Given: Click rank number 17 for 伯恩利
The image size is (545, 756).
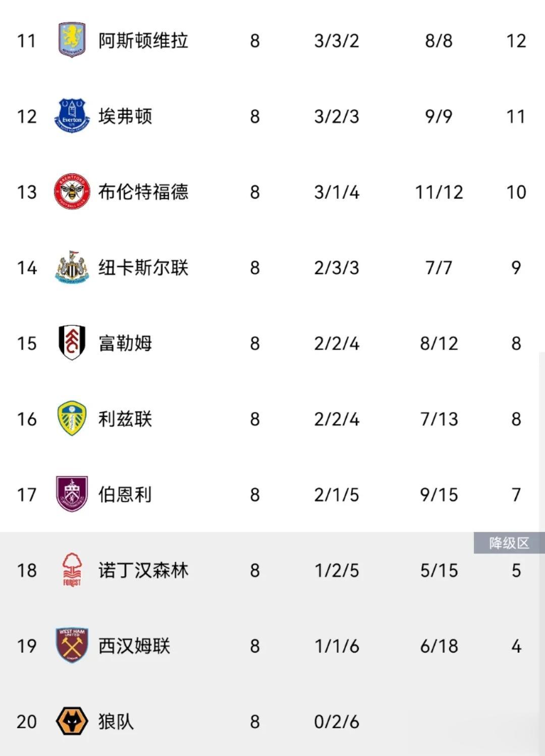Looking at the screenshot, I should tap(27, 495).
